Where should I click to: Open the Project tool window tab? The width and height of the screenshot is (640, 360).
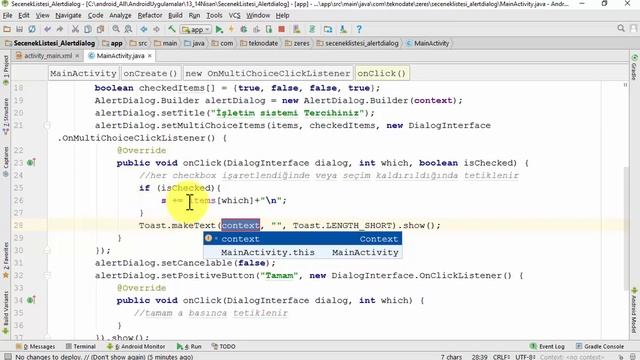coord(6,70)
